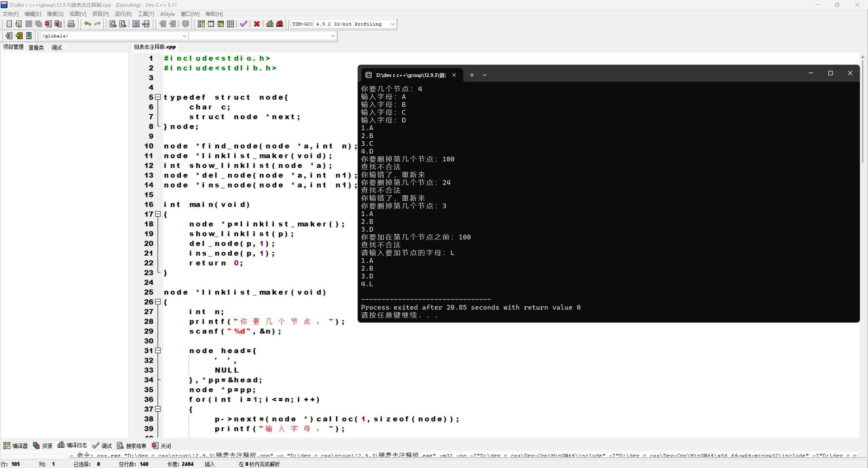Open the console tab list chevron

(485, 75)
